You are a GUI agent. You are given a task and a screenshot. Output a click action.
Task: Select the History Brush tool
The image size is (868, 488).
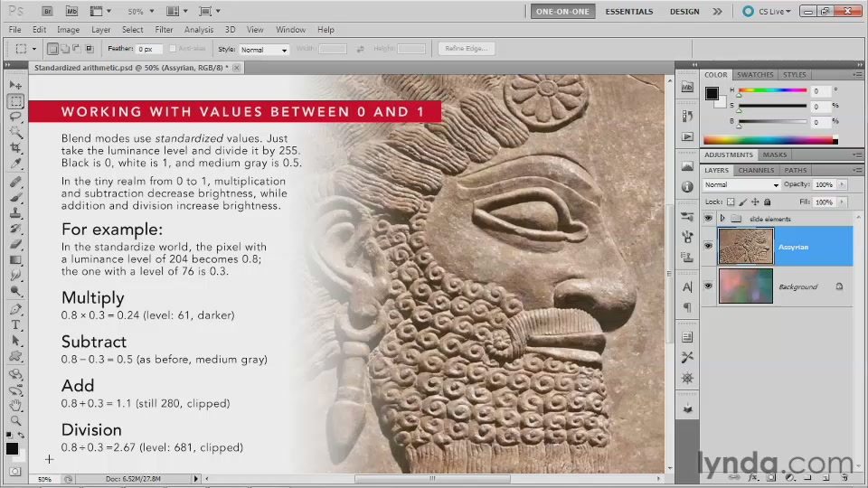(x=15, y=229)
